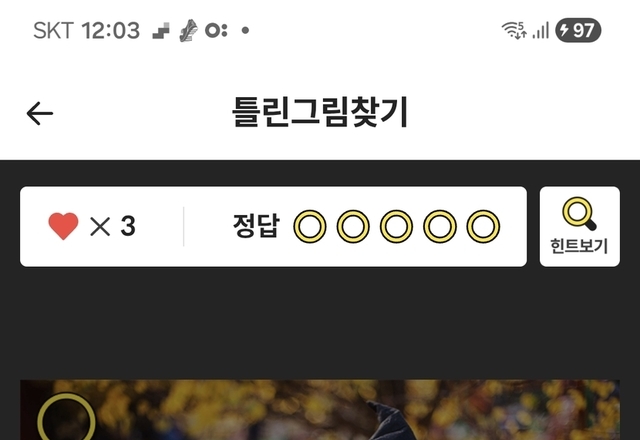The width and height of the screenshot is (640, 440).
Task: Select the first 정답 answer circle
Action: [x=310, y=226]
